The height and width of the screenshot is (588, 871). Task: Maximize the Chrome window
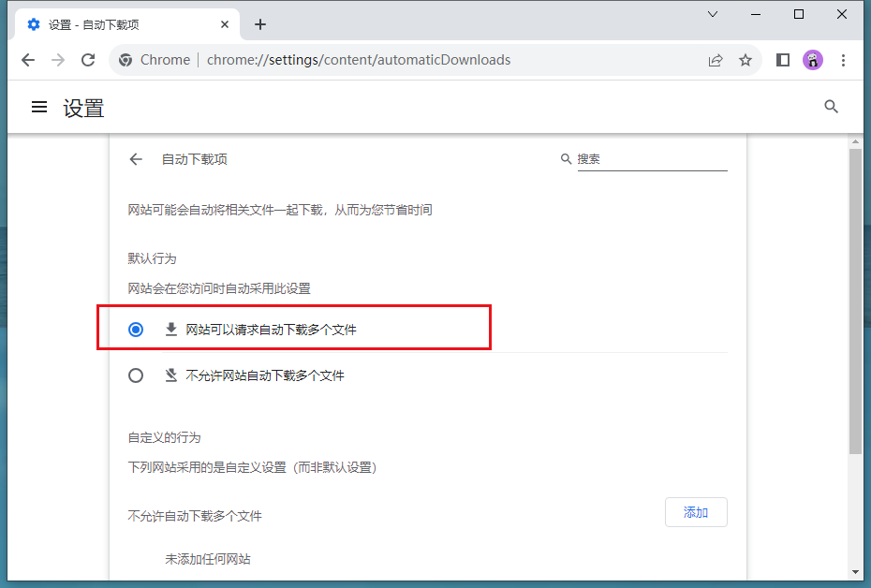(799, 14)
